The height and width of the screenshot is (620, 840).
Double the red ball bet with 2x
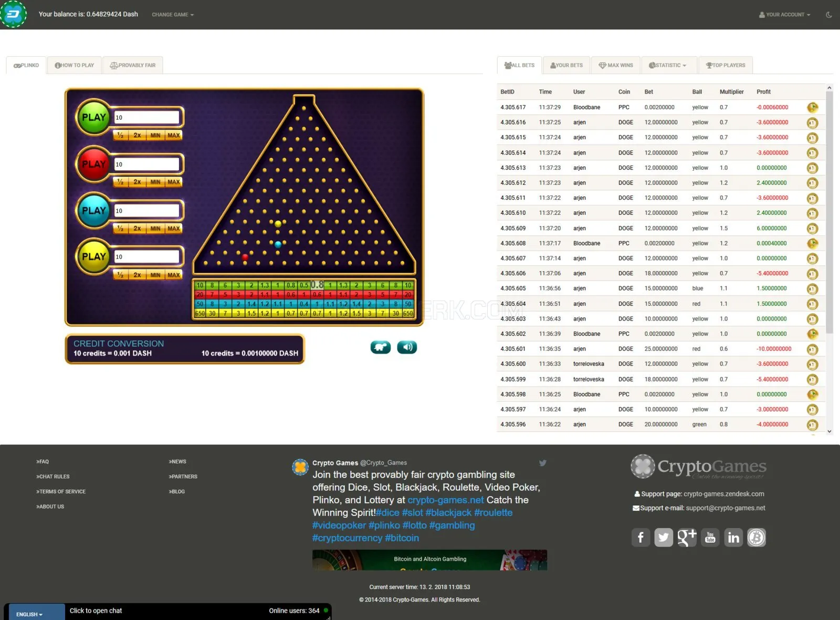click(137, 182)
